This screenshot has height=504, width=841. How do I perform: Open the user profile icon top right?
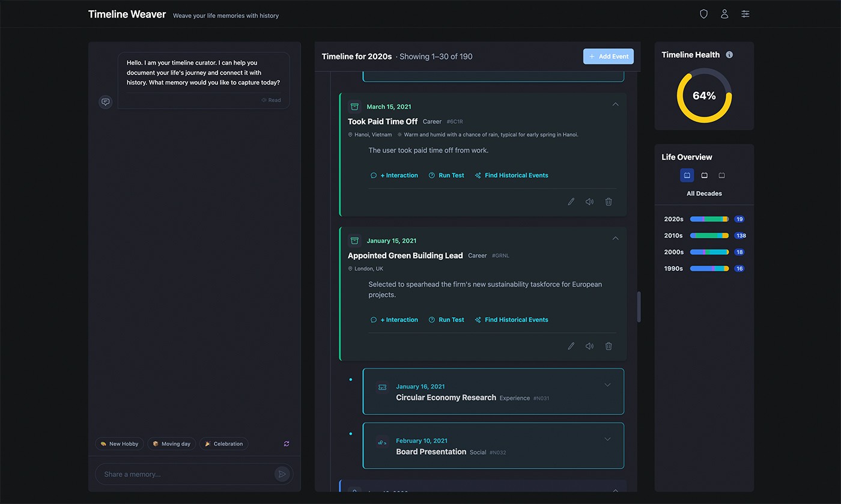point(724,13)
